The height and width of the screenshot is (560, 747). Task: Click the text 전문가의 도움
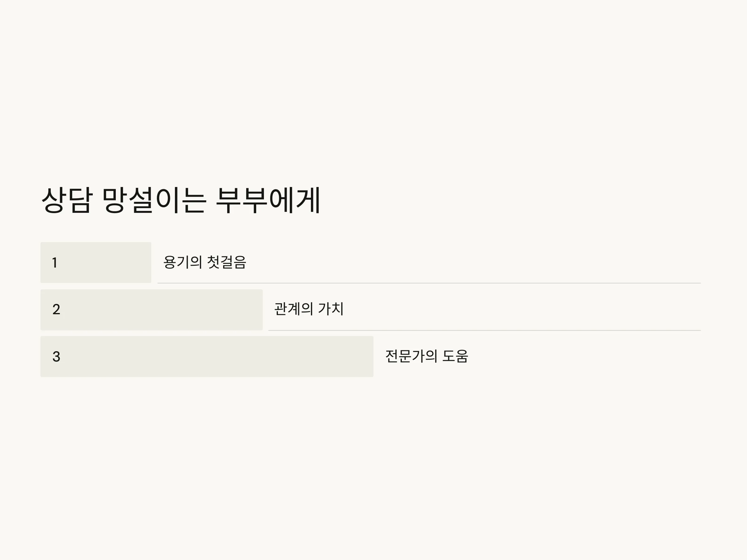point(426,356)
